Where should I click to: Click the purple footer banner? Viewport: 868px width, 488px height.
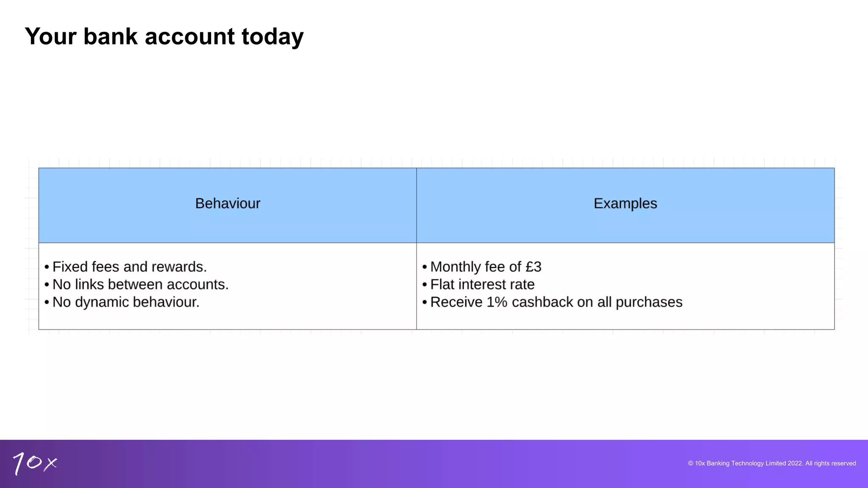click(x=434, y=464)
